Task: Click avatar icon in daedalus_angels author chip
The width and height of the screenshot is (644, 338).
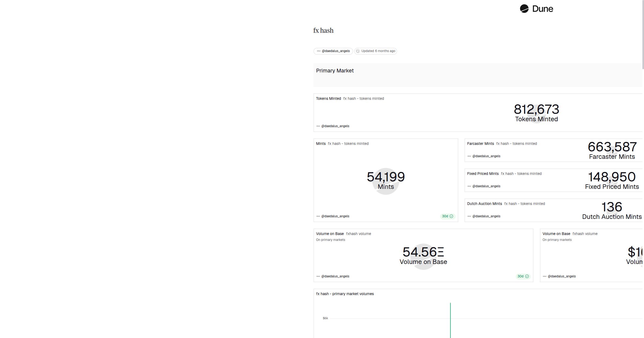Action: [x=319, y=51]
